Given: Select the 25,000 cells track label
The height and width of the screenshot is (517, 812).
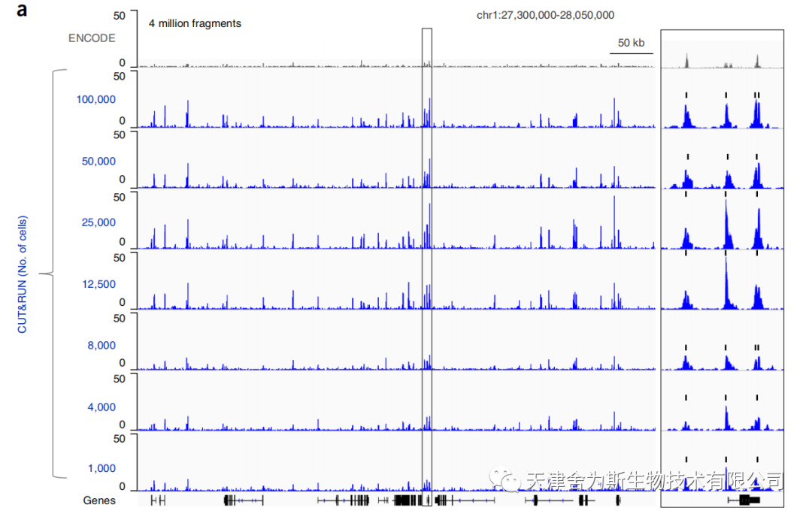Looking at the screenshot, I should pos(98,222).
